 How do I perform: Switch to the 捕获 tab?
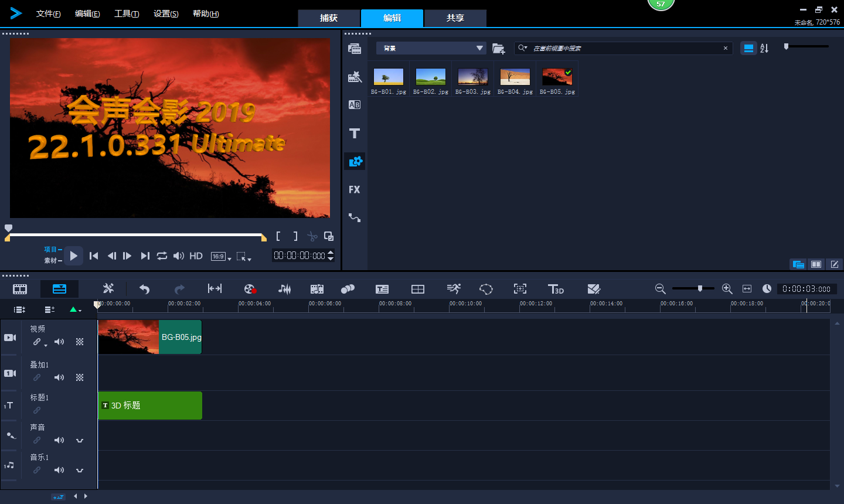click(329, 18)
